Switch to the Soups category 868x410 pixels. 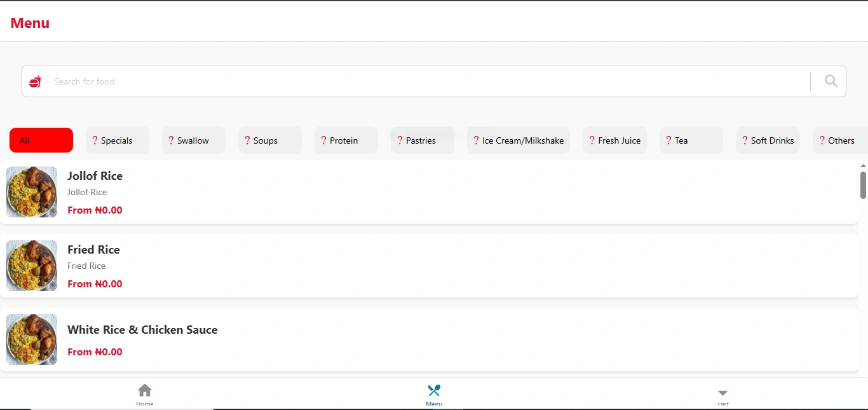point(270,140)
